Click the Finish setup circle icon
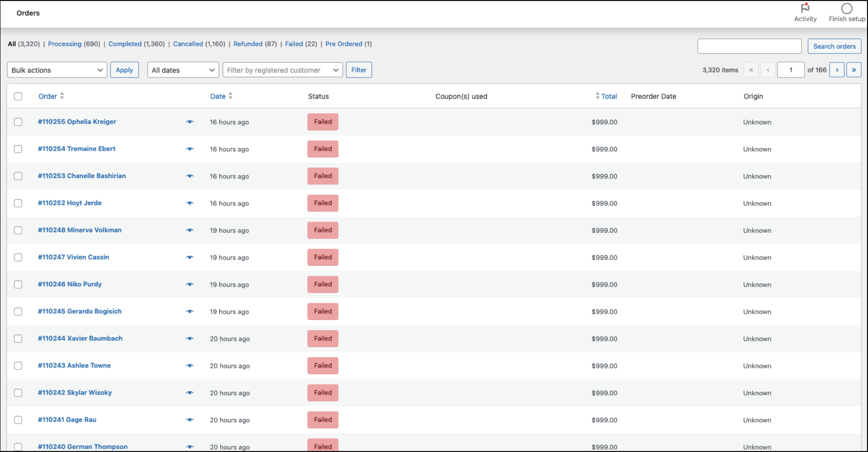Screen dimensions: 868x452 tap(846, 9)
